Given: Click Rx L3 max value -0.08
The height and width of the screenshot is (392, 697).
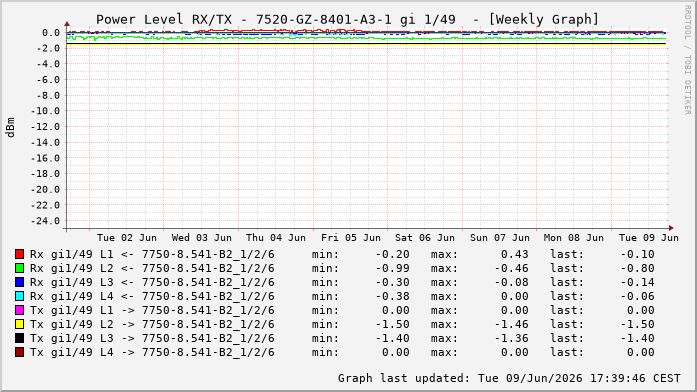Looking at the screenshot, I should [x=511, y=282].
